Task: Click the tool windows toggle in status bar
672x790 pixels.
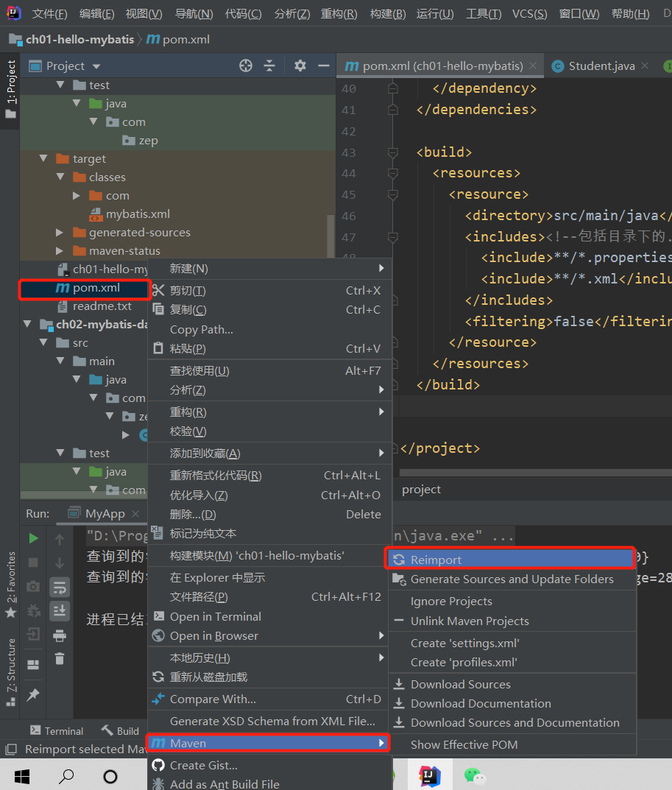Action: point(11,750)
